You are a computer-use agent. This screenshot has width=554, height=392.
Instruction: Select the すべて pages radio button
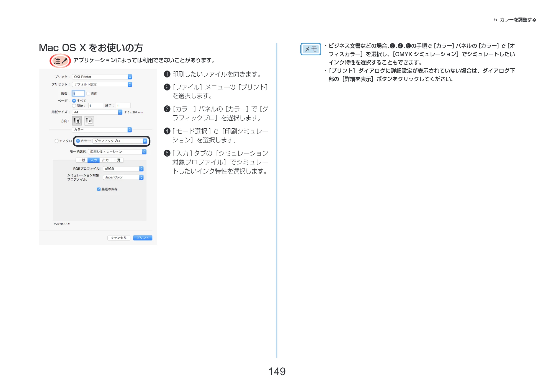(x=74, y=101)
